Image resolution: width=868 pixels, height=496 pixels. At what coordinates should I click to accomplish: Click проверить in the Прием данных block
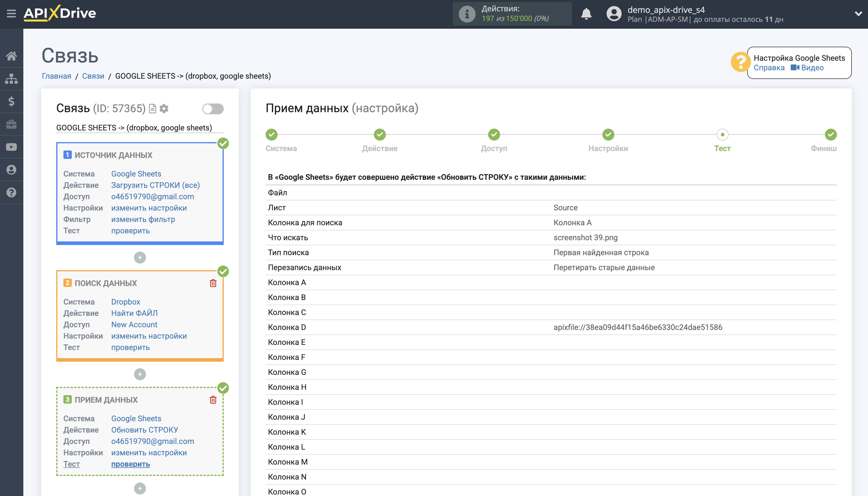click(130, 464)
